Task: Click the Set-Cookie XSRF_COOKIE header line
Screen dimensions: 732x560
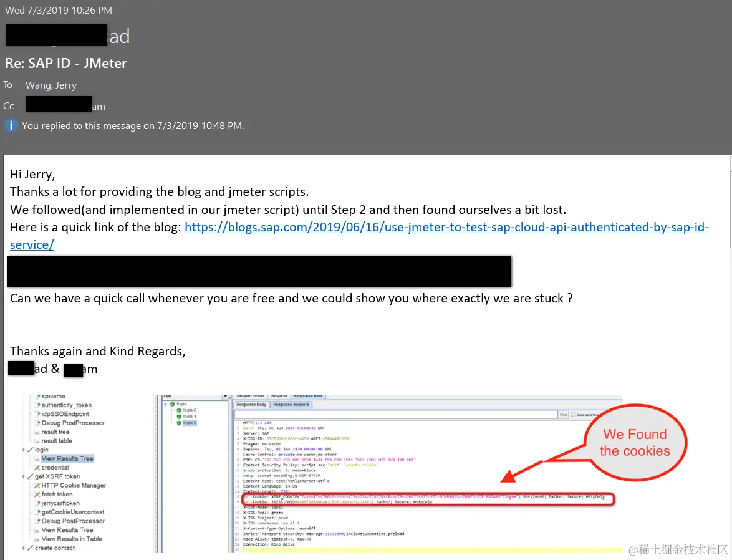Action: coord(424,496)
